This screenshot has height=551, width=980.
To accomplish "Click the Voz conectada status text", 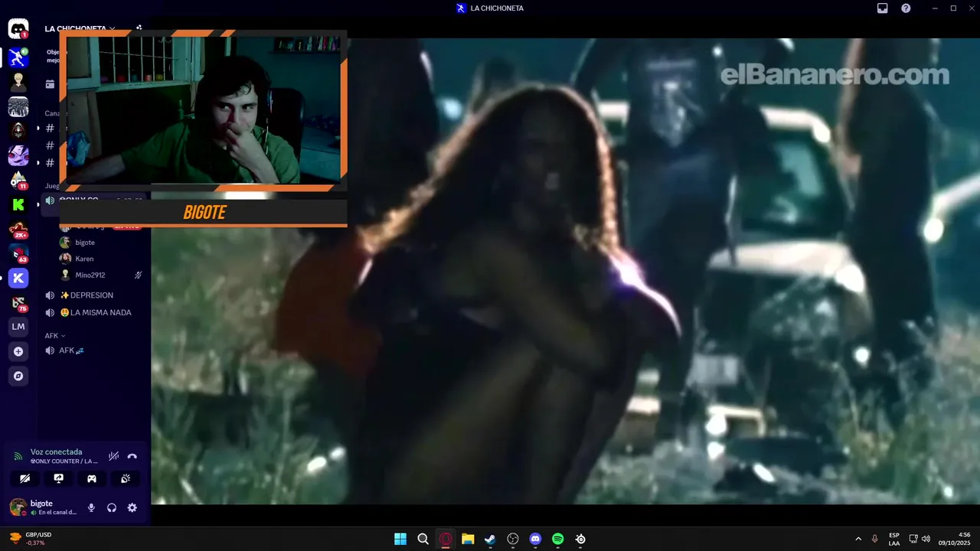I will (x=56, y=452).
